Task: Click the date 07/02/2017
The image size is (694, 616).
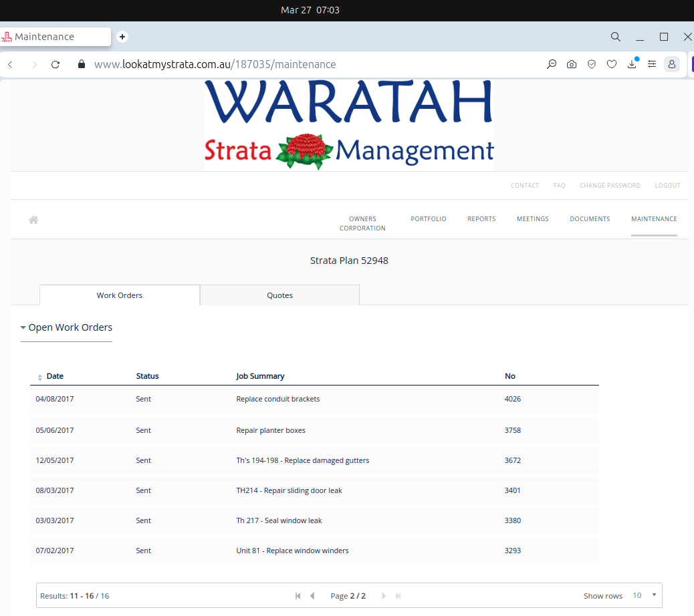Action: (x=55, y=551)
